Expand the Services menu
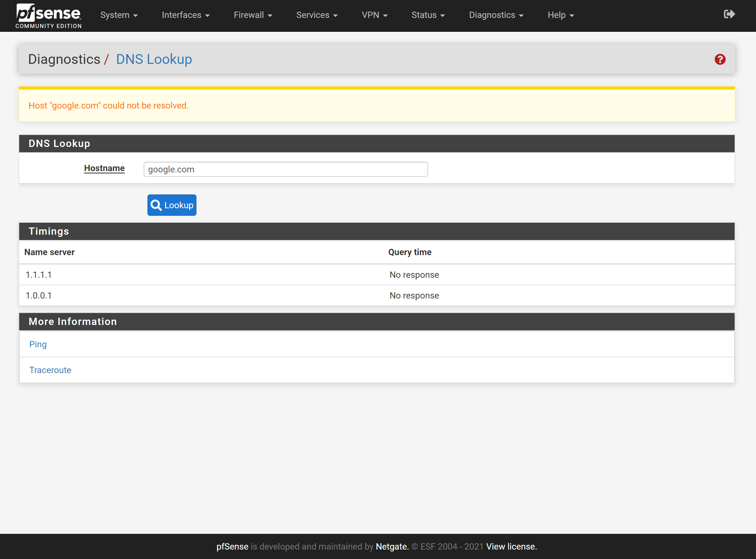The height and width of the screenshot is (559, 756). click(x=317, y=15)
